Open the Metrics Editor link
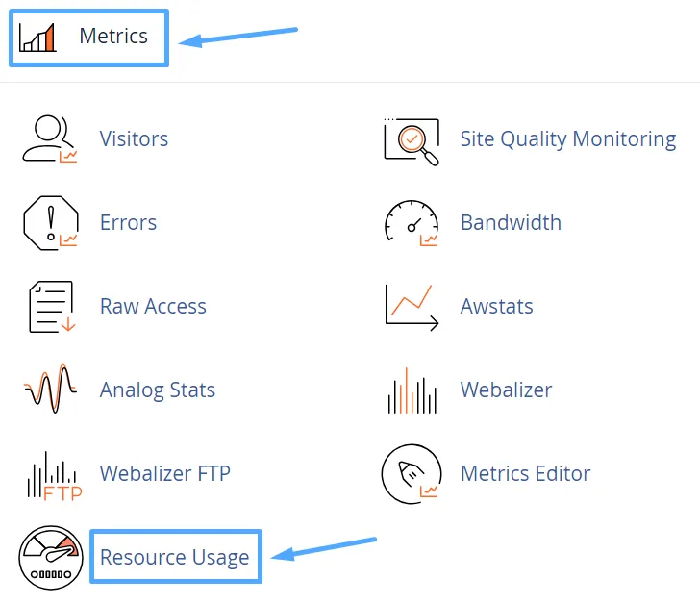700x604 pixels. tap(525, 474)
